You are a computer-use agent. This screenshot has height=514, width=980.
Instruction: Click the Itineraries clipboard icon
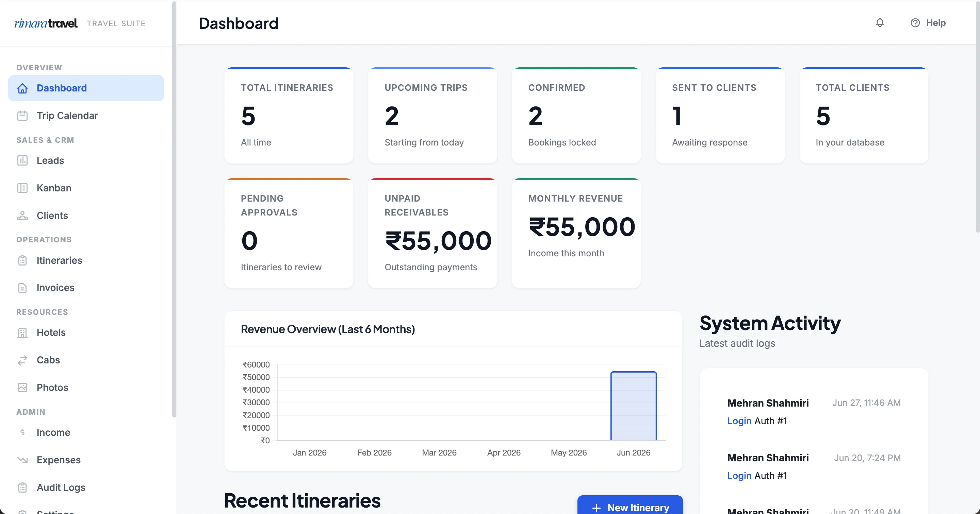[x=22, y=260]
